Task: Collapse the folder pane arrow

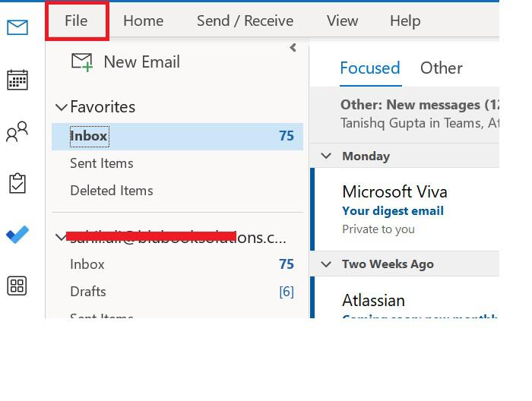Action: [293, 48]
